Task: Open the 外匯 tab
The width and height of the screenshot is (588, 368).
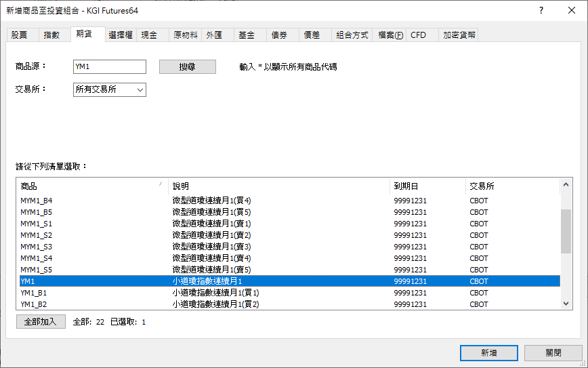Action: 217,35
